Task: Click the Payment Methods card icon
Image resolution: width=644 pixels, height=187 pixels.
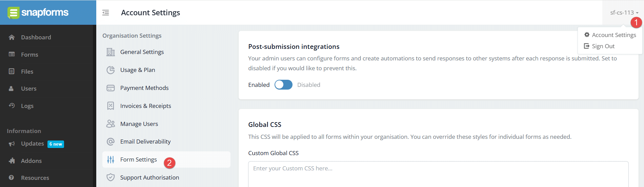Action: 110,88
